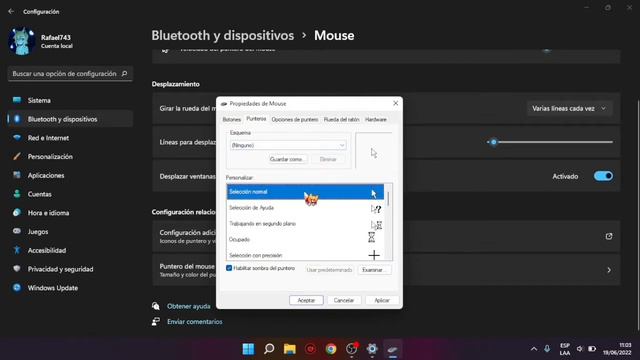The width and height of the screenshot is (640, 360).
Task: Open taskbar Search
Action: pyautogui.click(x=269, y=349)
